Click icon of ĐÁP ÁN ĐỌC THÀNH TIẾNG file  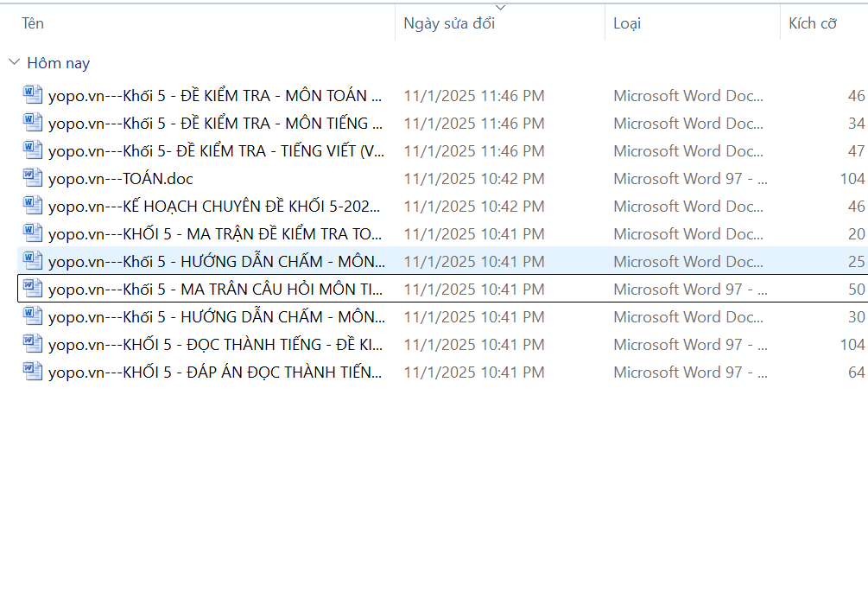point(33,373)
